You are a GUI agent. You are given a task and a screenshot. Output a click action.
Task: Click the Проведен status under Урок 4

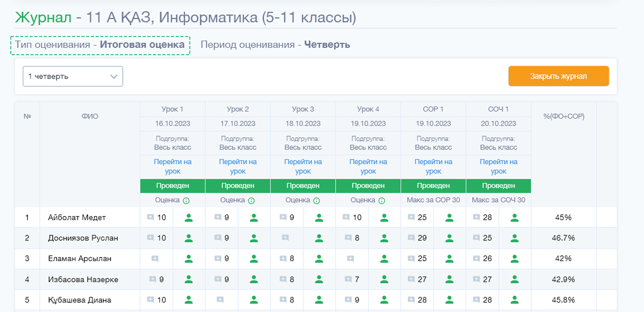tap(368, 186)
